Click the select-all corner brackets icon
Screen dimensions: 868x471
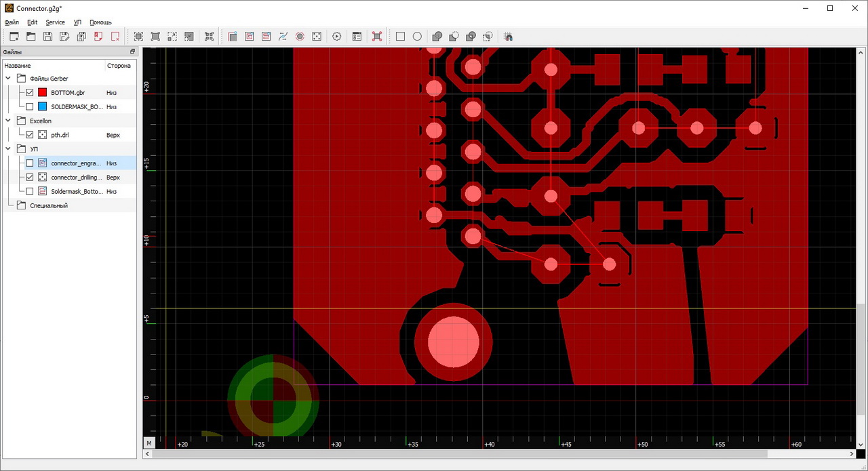209,37
